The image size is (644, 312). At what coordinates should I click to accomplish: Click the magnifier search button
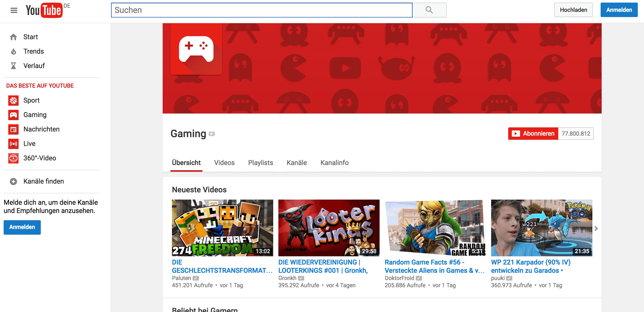[429, 10]
